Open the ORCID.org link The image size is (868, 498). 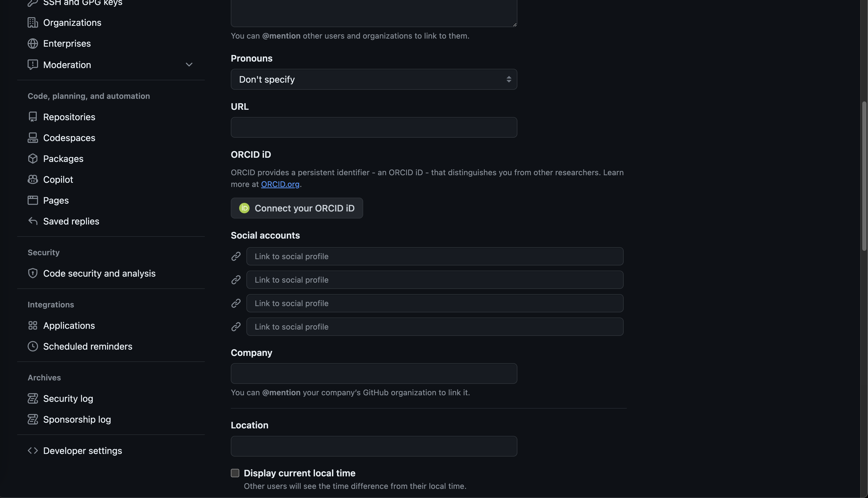point(280,184)
